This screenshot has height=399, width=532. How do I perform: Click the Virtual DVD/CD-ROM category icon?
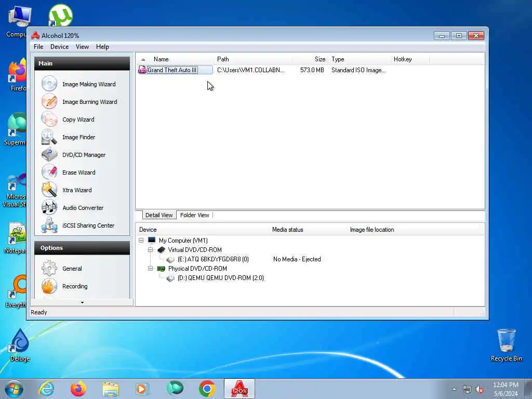click(x=161, y=250)
